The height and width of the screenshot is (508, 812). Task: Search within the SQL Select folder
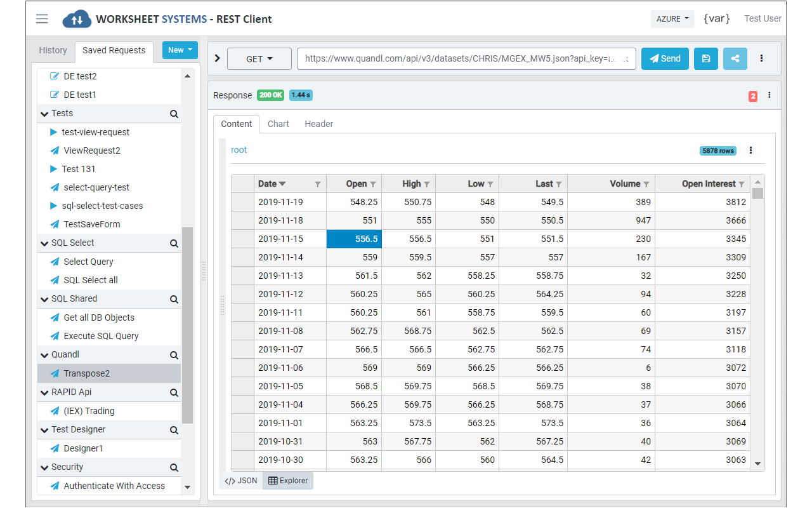point(174,244)
